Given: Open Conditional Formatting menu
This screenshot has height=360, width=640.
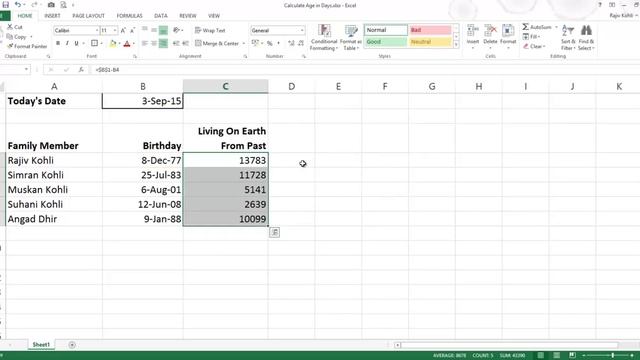Looking at the screenshot, I should 324,38.
